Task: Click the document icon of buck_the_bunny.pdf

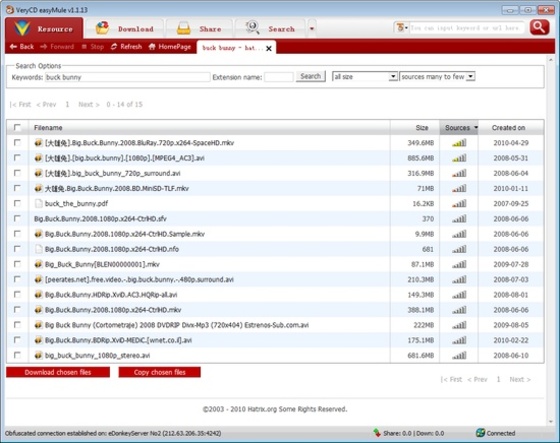Action: pos(38,204)
